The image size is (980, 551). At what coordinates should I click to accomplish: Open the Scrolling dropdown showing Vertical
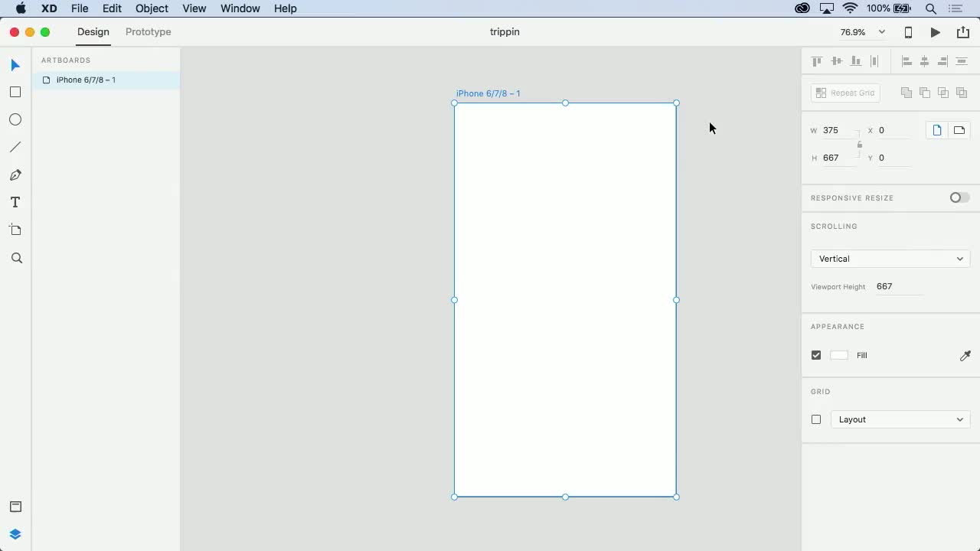click(890, 259)
